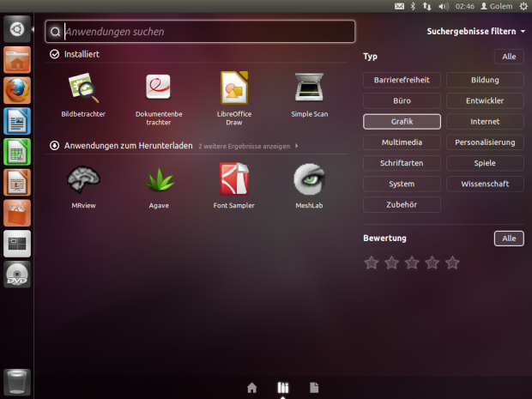Click Alle button beside Typ
The image size is (532, 399).
coord(509,57)
